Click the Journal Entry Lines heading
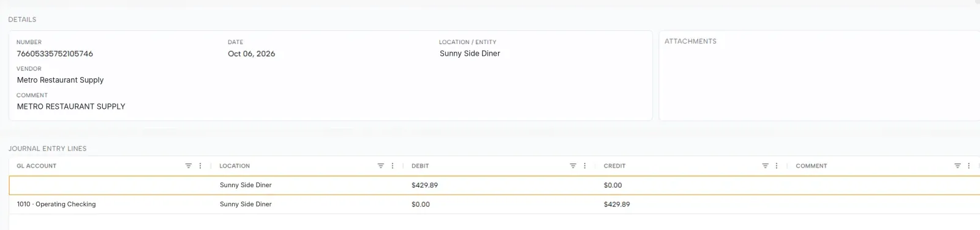Viewport: 980px width, 230px height. click(x=47, y=149)
